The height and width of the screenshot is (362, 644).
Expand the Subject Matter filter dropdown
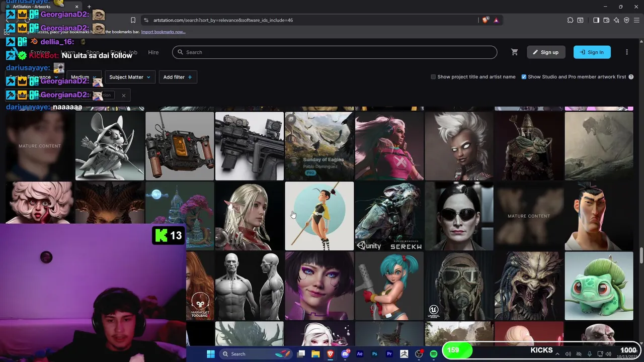(130, 77)
